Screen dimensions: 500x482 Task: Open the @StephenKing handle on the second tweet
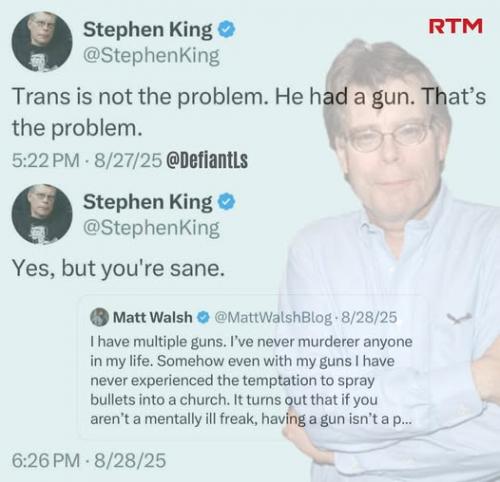(151, 228)
